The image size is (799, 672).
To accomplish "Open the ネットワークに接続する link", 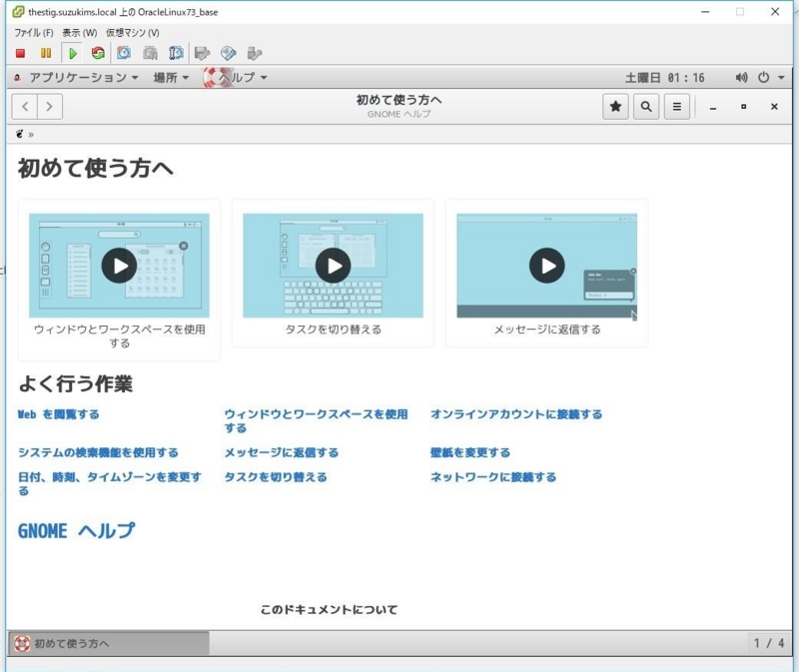I will 493,477.
